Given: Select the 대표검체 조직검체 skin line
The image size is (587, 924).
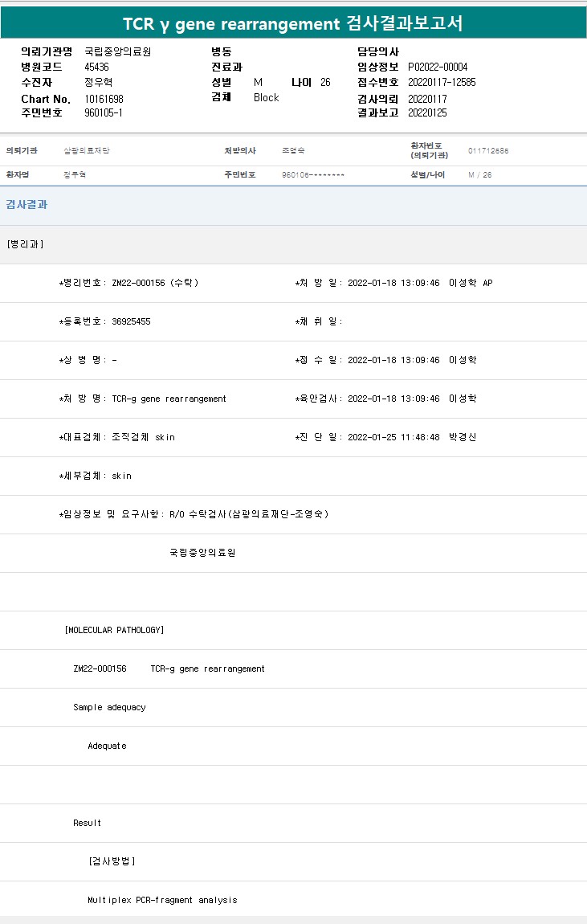Looking at the screenshot, I should [116, 437].
